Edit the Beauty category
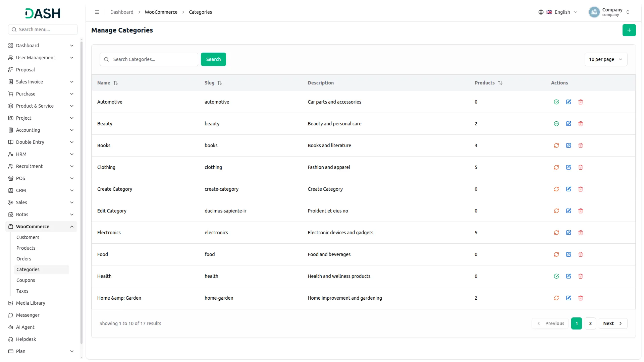The width and height of the screenshot is (644, 362). 569,124
